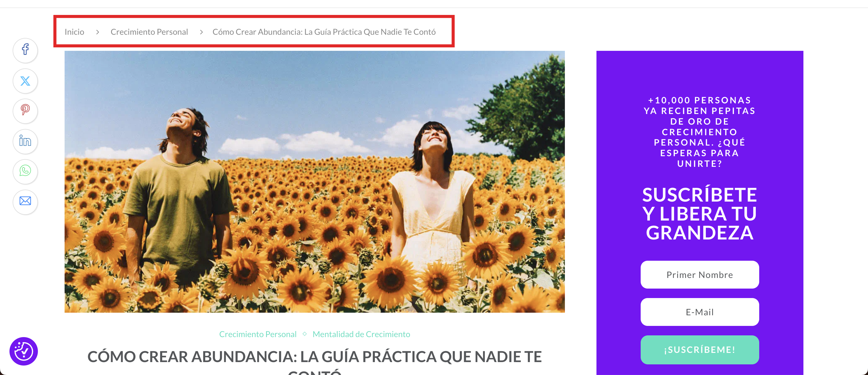Image resolution: width=868 pixels, height=375 pixels.
Task: Send the article via WhatsApp
Action: [x=25, y=171]
